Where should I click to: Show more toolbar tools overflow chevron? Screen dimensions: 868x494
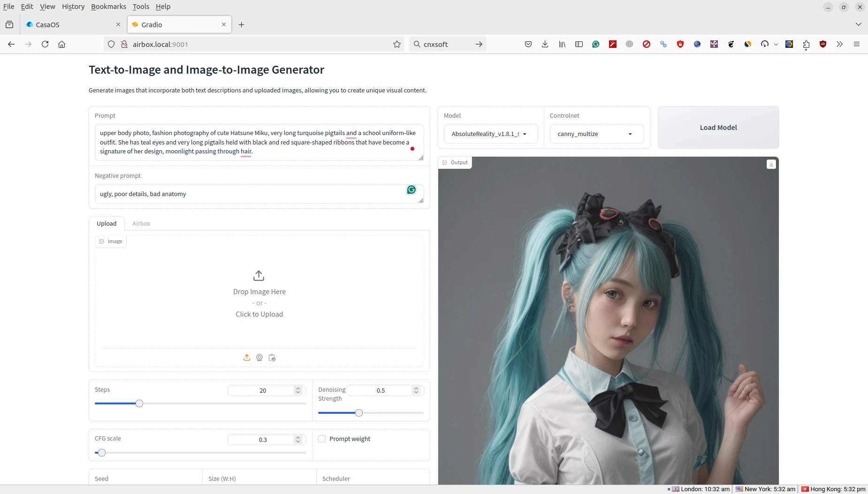840,44
